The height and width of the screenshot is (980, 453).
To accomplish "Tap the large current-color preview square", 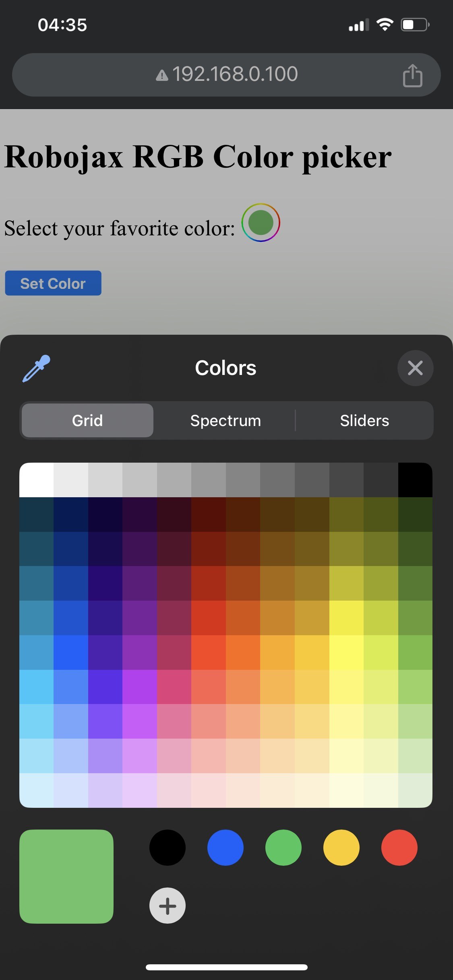I will pyautogui.click(x=66, y=877).
